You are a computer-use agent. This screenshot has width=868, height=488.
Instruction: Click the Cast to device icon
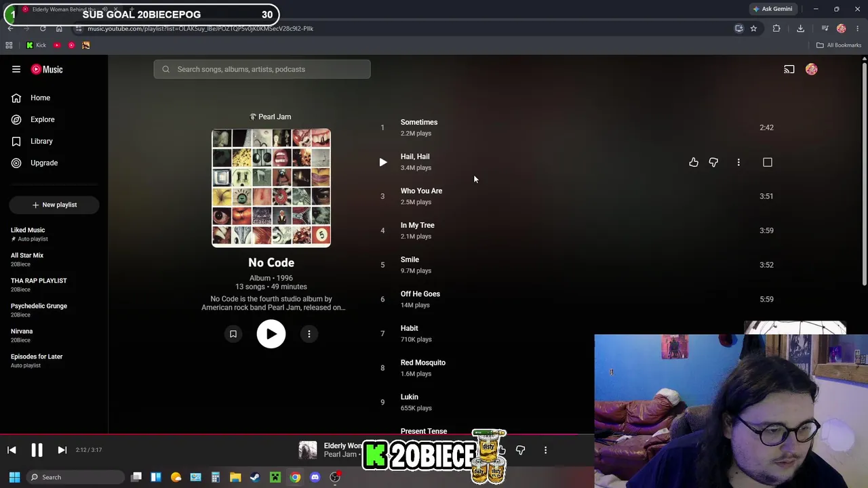click(789, 69)
